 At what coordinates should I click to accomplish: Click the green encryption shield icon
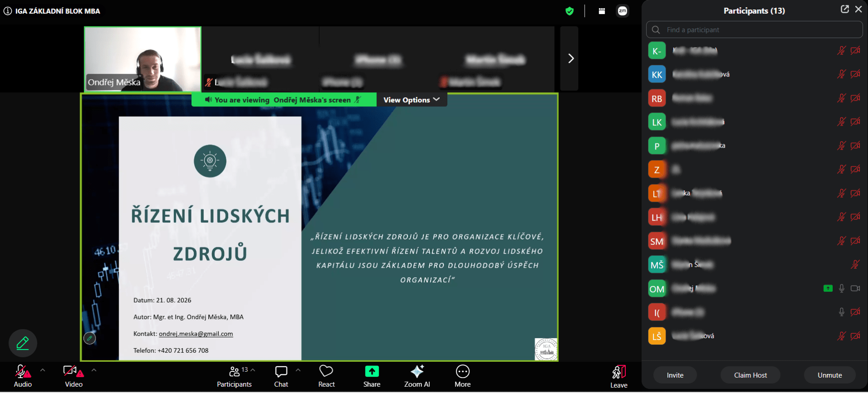pos(570,11)
